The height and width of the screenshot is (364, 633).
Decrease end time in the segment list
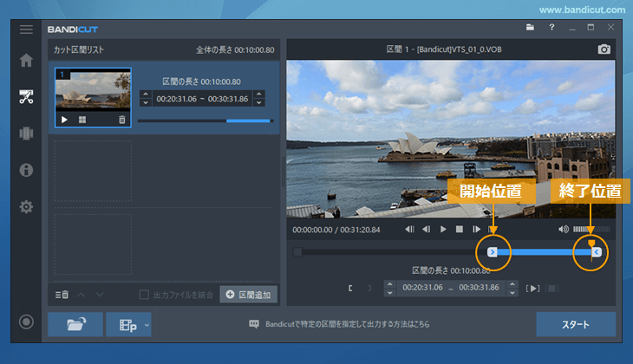259,102
